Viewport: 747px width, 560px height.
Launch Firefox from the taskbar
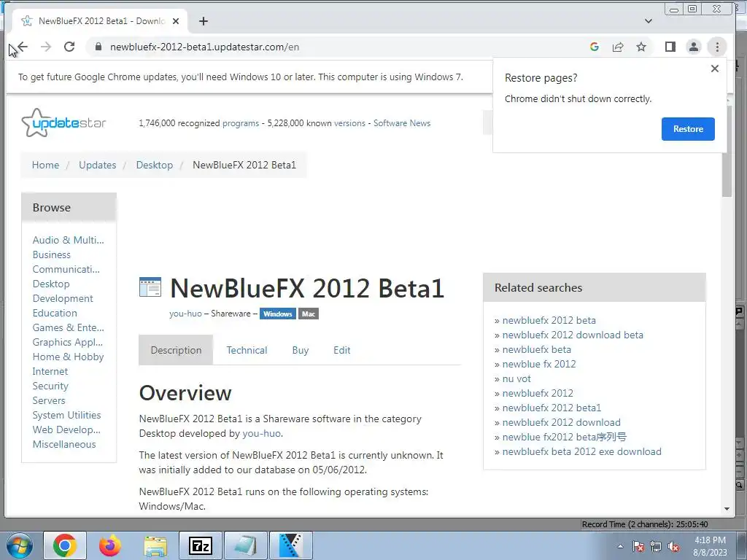pos(110,545)
